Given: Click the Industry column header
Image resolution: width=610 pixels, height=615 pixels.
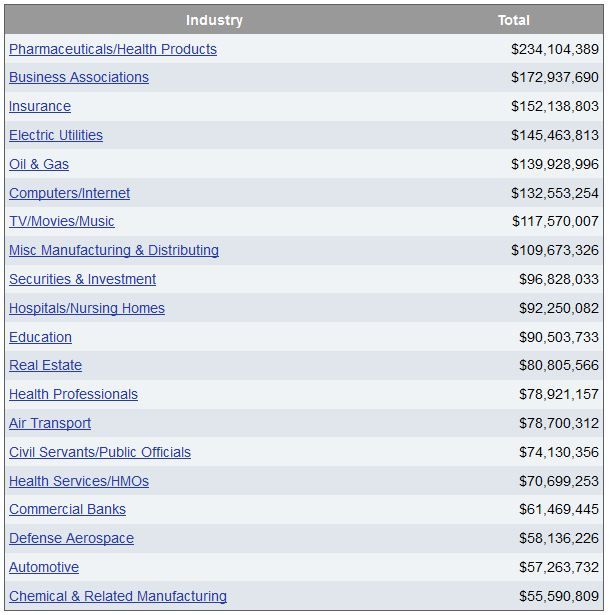Looking at the screenshot, I should [x=214, y=20].
